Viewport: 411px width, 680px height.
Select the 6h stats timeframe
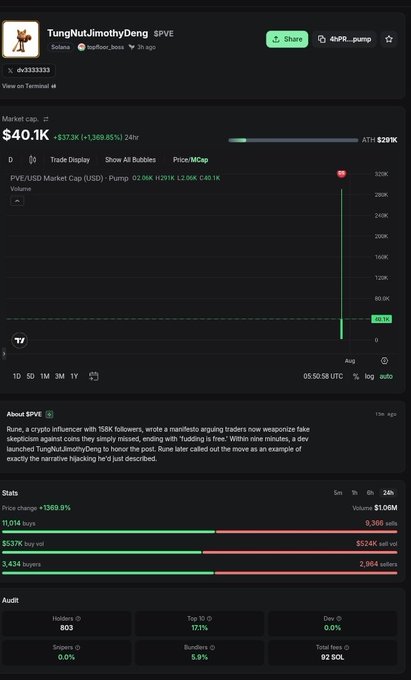click(x=370, y=493)
